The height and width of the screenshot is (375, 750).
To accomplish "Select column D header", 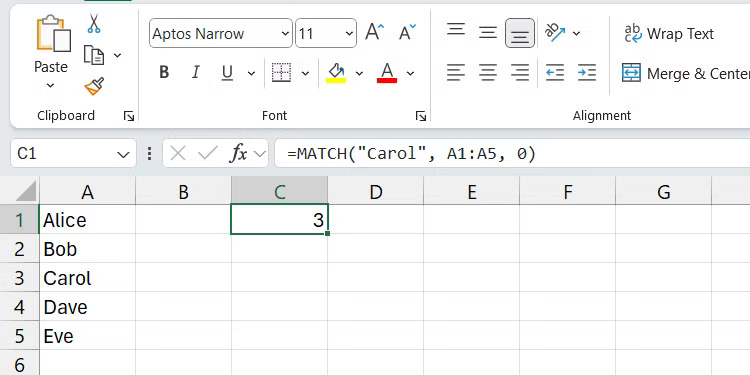I will tap(376, 192).
